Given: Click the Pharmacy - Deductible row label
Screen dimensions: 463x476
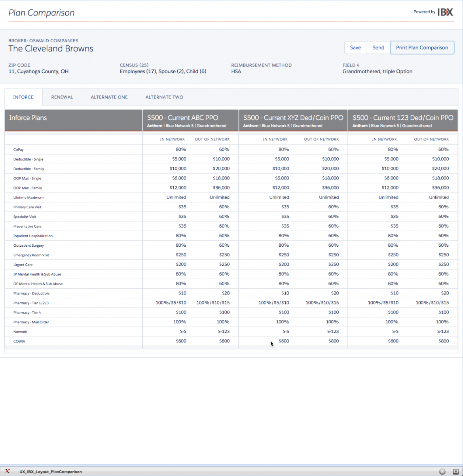Looking at the screenshot, I should (31, 293).
